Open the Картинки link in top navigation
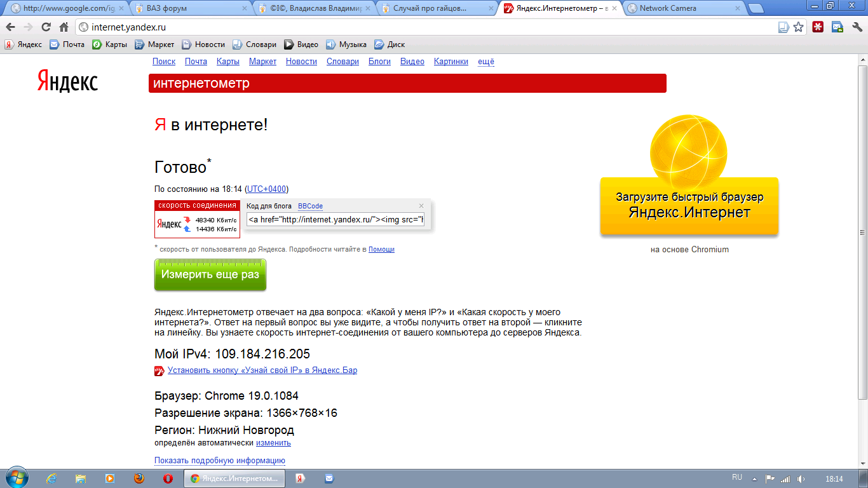Image resolution: width=868 pixels, height=488 pixels. pos(451,62)
